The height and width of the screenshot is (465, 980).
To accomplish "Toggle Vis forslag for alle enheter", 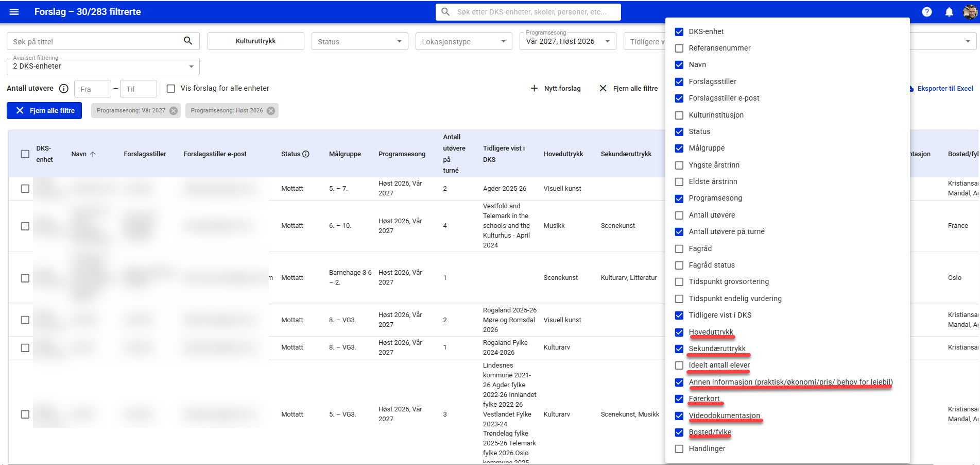I will (x=171, y=89).
